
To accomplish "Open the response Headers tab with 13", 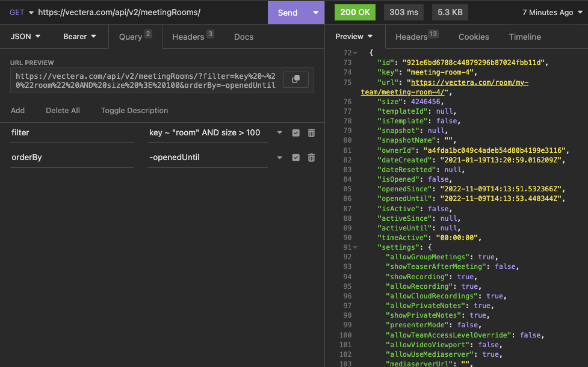I will click(416, 36).
